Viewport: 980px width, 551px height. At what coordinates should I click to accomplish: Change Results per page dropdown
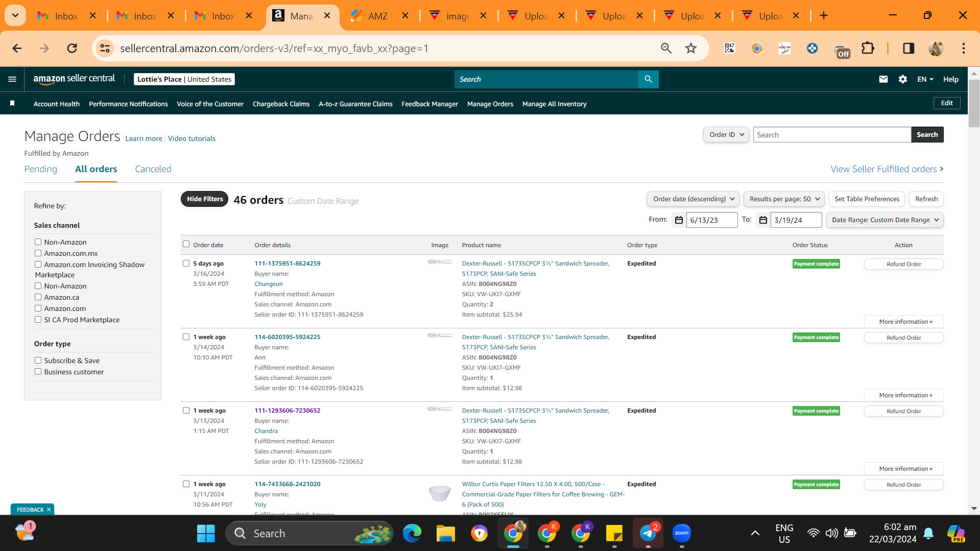click(x=784, y=199)
